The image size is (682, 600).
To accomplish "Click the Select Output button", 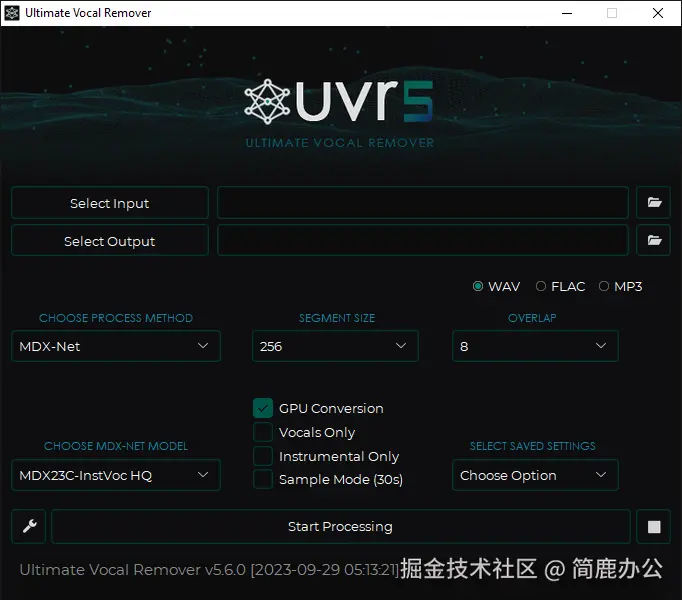I will click(110, 241).
